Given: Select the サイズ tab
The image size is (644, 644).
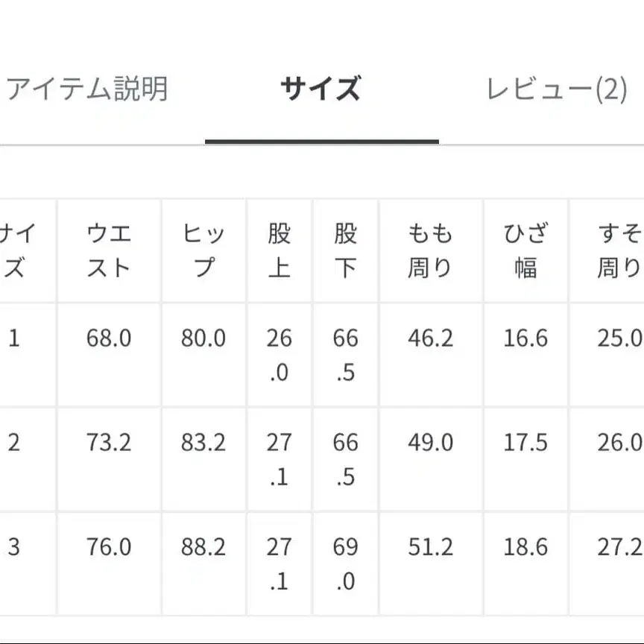Looking at the screenshot, I should tap(321, 86).
